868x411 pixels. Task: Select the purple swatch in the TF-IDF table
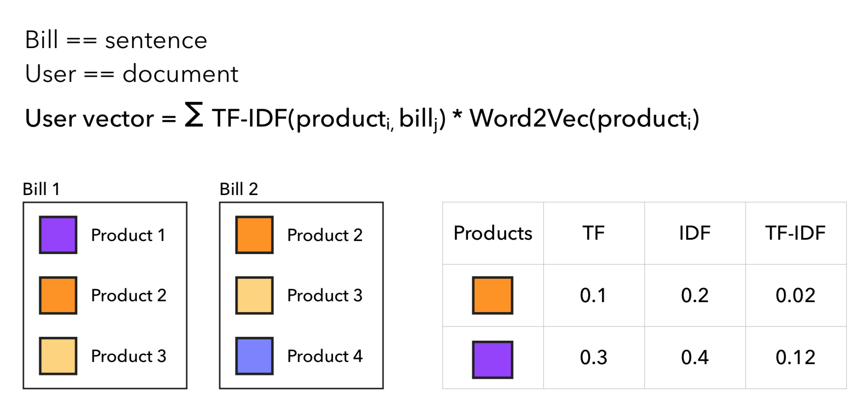coord(493,359)
